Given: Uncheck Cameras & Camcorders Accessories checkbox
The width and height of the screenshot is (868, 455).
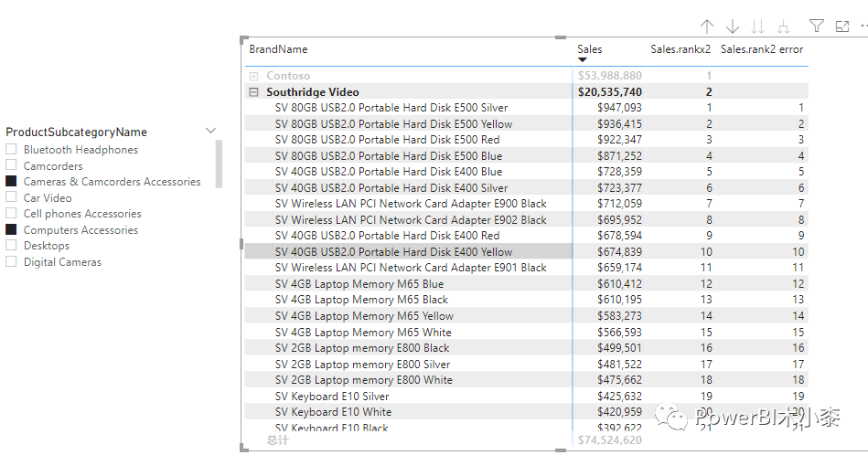Looking at the screenshot, I should click(x=11, y=181).
